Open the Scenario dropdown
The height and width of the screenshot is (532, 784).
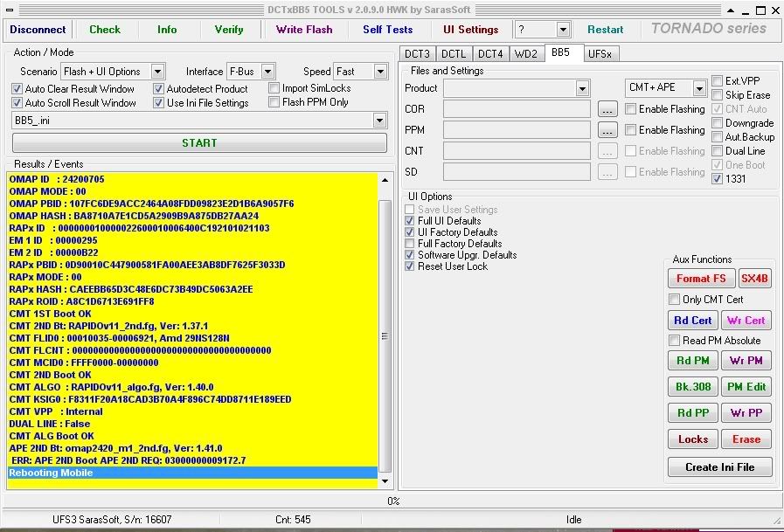coord(157,72)
